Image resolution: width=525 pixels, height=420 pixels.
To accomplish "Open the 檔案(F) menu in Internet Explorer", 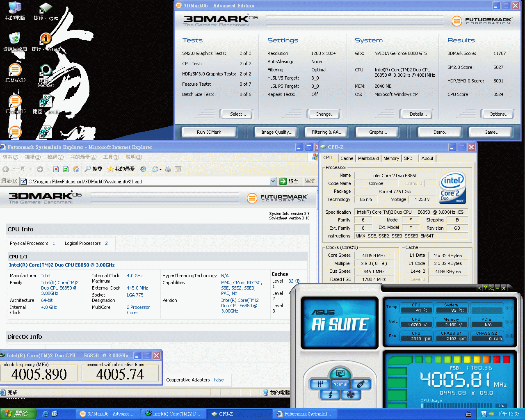I will pos(10,157).
